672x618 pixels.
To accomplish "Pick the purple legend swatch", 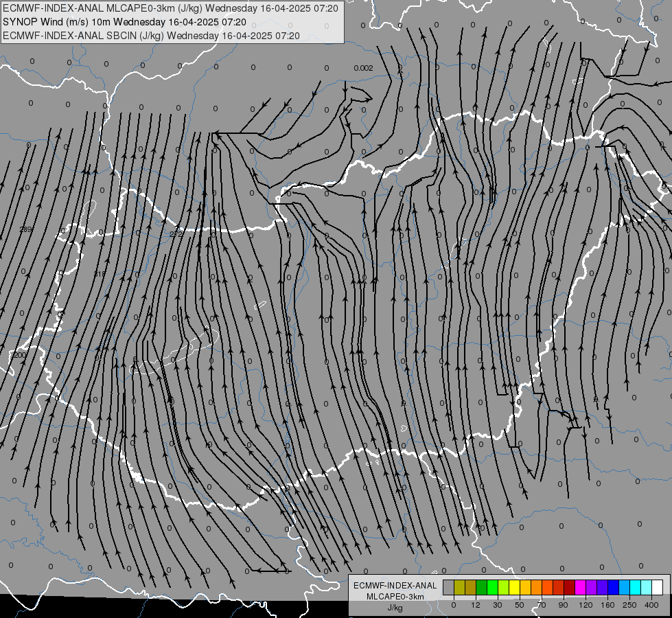I will click(x=591, y=587).
